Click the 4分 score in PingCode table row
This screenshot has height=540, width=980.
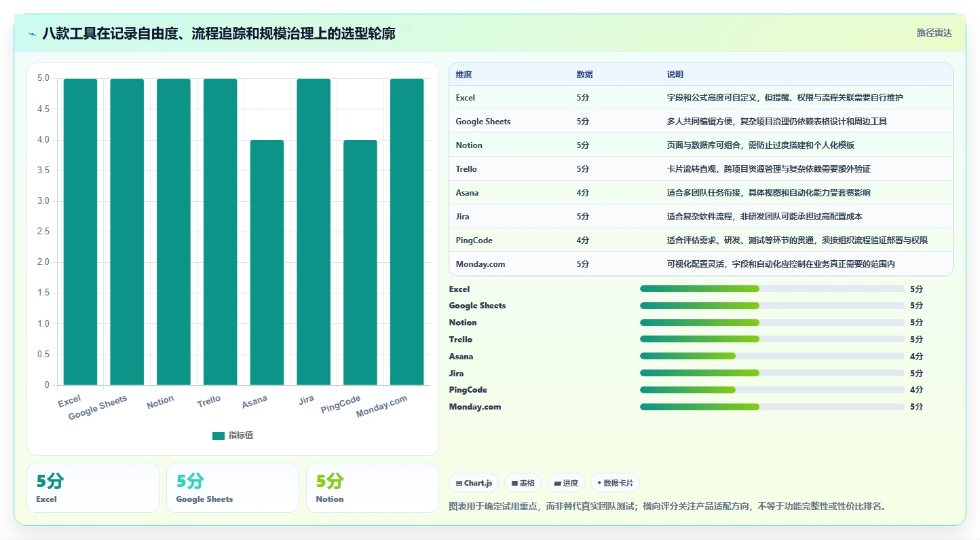pos(583,240)
